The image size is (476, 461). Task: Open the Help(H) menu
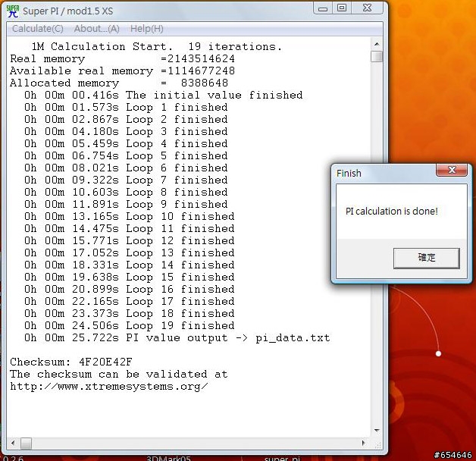[146, 29]
